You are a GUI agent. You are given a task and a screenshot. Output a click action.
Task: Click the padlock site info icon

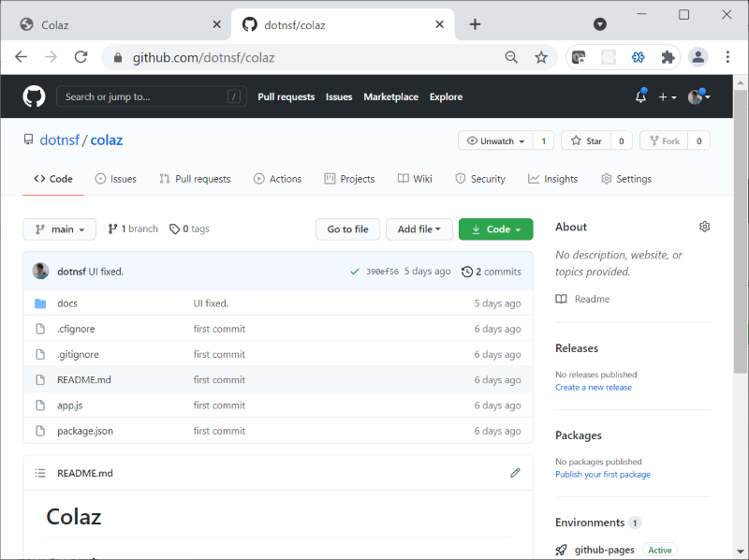[x=118, y=58]
